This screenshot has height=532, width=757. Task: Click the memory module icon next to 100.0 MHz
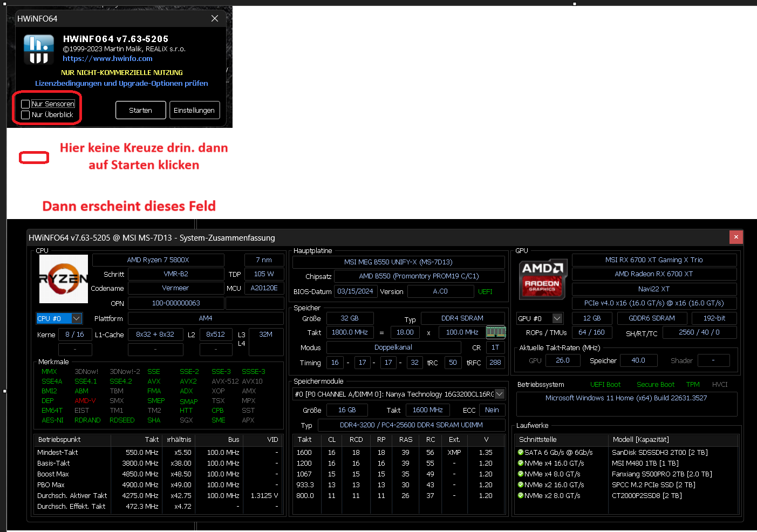coord(495,332)
